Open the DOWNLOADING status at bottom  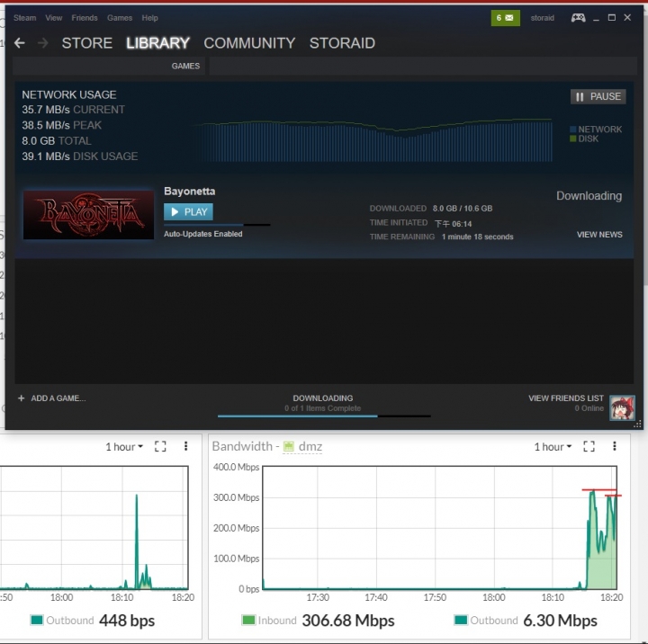[x=323, y=398]
